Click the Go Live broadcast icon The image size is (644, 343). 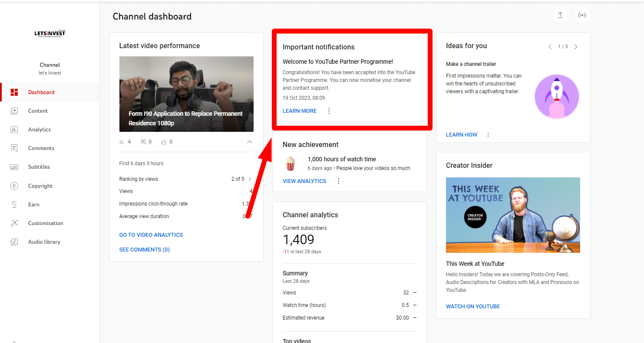(582, 15)
